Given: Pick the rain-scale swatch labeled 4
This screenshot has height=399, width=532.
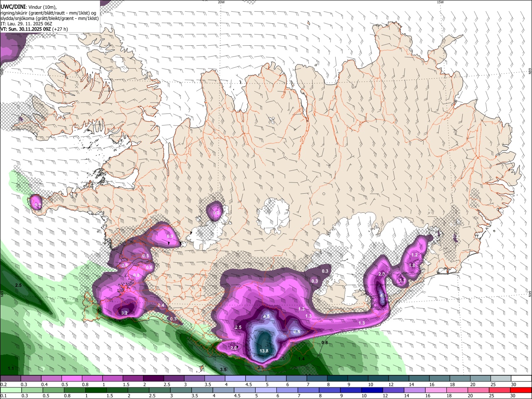Looking at the screenshot, I should click(224, 390).
